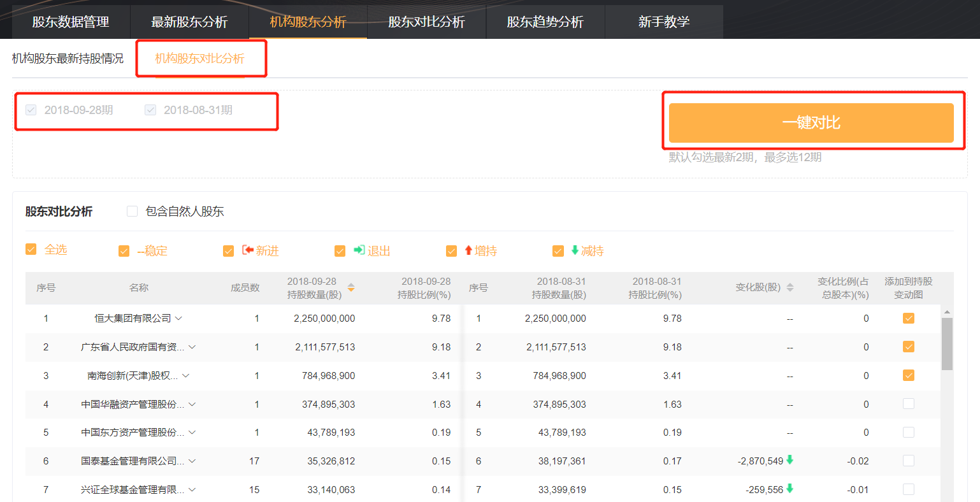Click change ratio value -0.02
Screen dimensions: 980x502
[858, 461]
